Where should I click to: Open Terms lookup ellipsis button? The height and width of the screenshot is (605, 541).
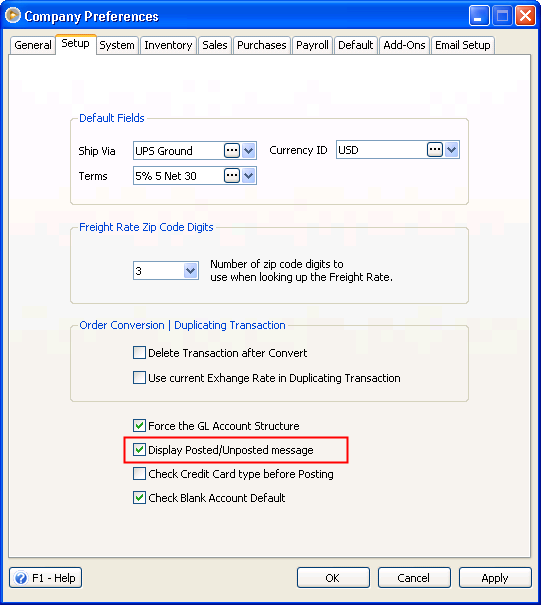tap(232, 176)
